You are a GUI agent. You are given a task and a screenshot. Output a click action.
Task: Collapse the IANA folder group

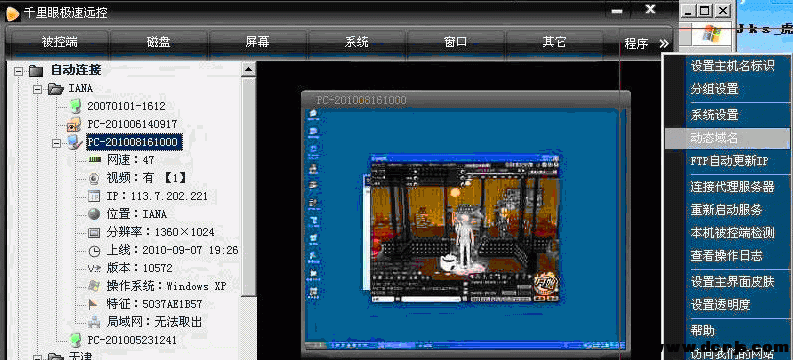tap(37, 89)
